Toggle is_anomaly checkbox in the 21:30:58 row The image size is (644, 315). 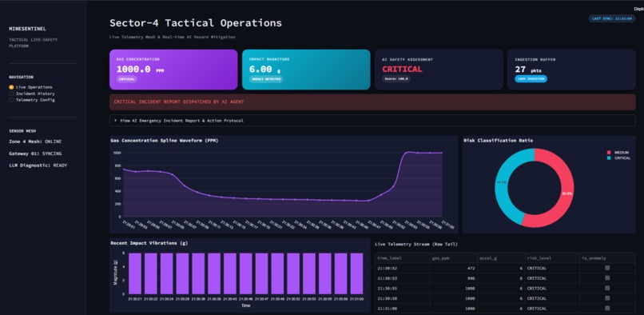[x=607, y=298]
